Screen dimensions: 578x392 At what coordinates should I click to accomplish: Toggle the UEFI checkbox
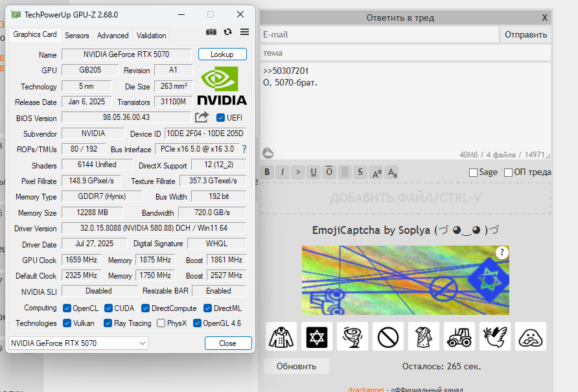(x=220, y=118)
